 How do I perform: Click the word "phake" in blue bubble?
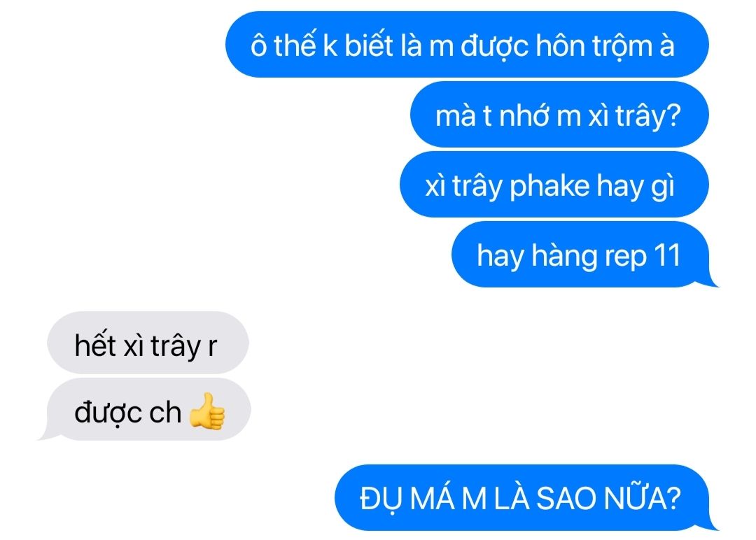pyautogui.click(x=549, y=186)
